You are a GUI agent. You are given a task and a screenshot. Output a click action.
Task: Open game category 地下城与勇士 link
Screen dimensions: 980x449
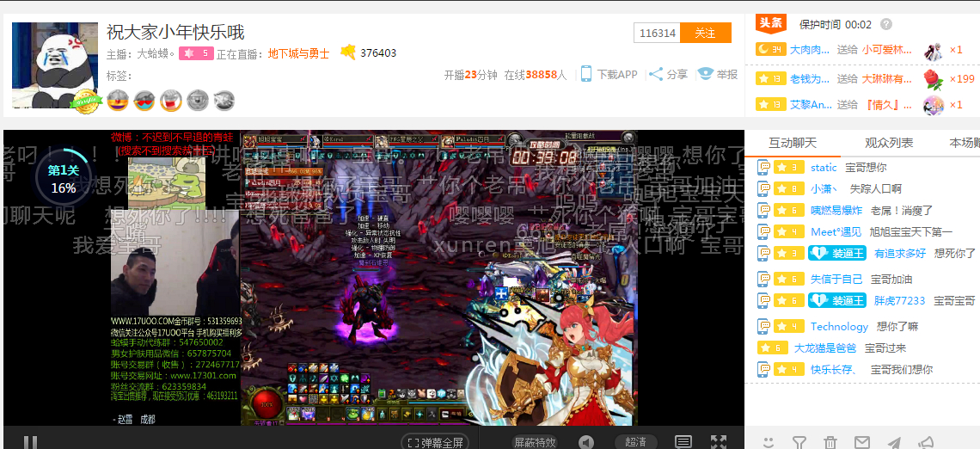coord(299,54)
